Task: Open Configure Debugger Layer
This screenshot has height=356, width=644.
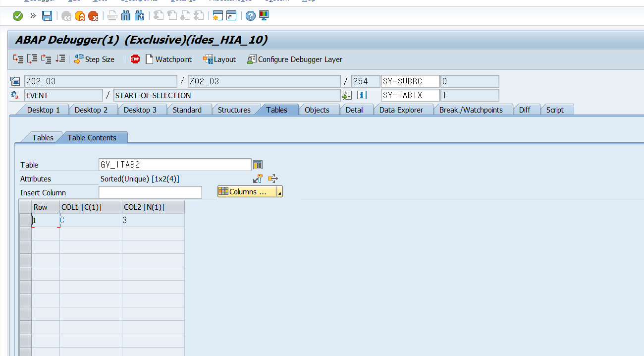Action: tap(294, 59)
